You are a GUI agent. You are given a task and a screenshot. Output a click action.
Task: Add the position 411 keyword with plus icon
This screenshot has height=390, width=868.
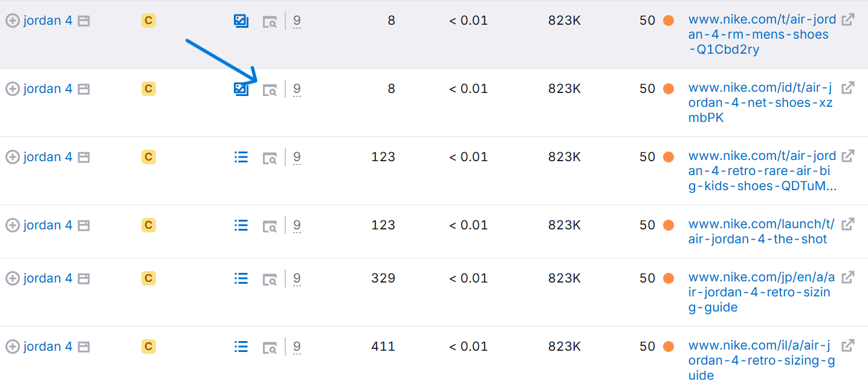pos(12,347)
